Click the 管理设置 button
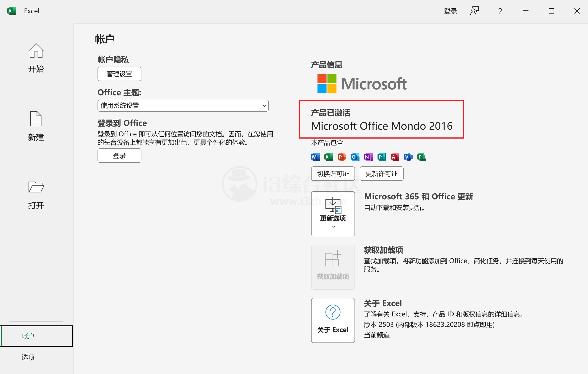 119,74
